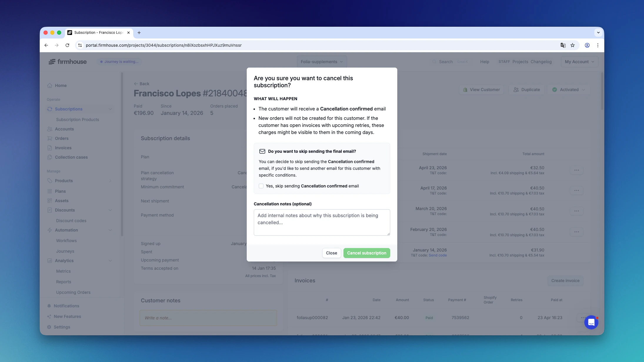Open Home via its house icon
Image resolution: width=644 pixels, height=362 pixels.
pyautogui.click(x=50, y=86)
